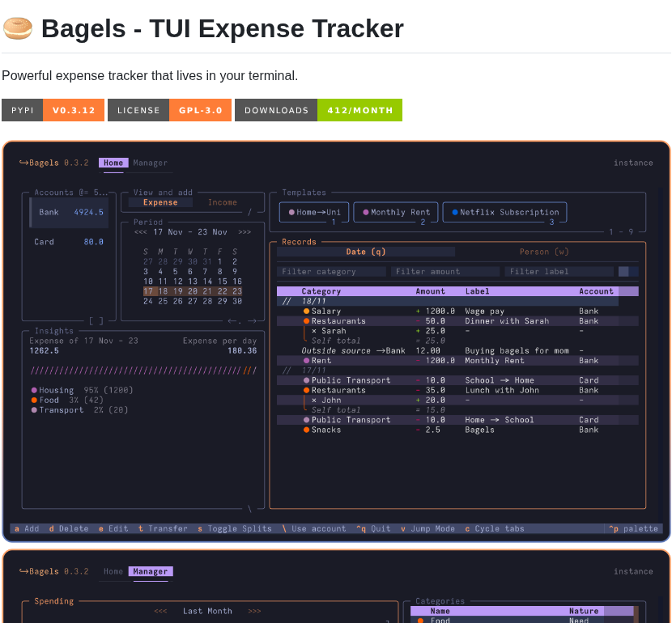Select the 17/11 date group row

pos(448,371)
